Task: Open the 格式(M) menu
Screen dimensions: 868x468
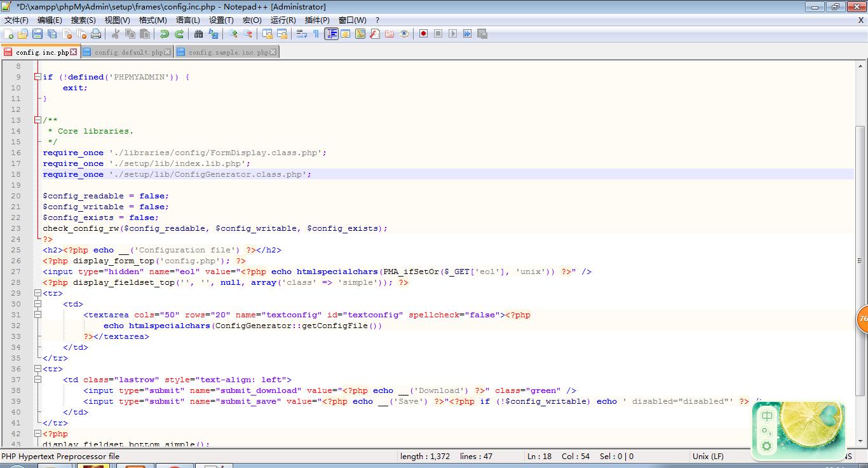Action: pos(153,20)
